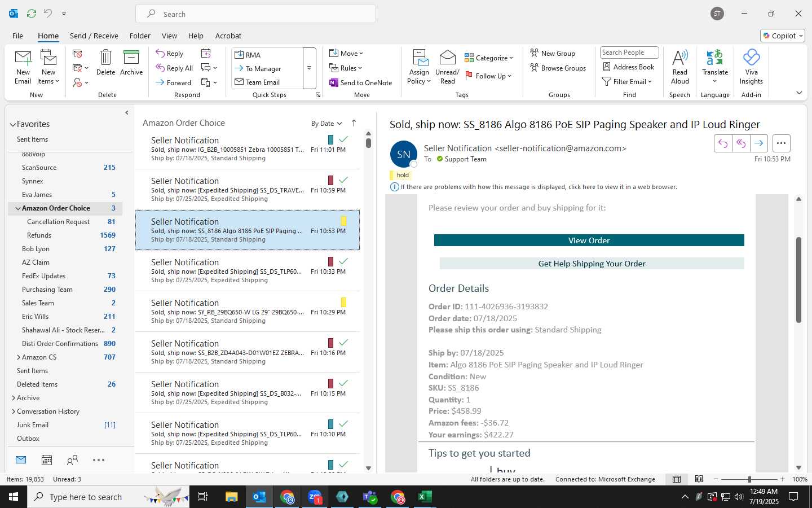
Task: Click Get Help Shipping Your Order
Action: pyautogui.click(x=592, y=264)
